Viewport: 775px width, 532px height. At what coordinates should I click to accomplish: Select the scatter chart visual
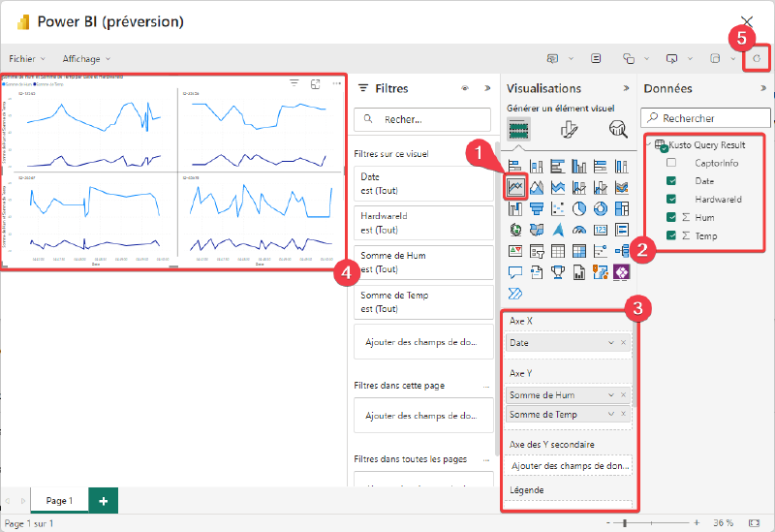[x=558, y=208]
